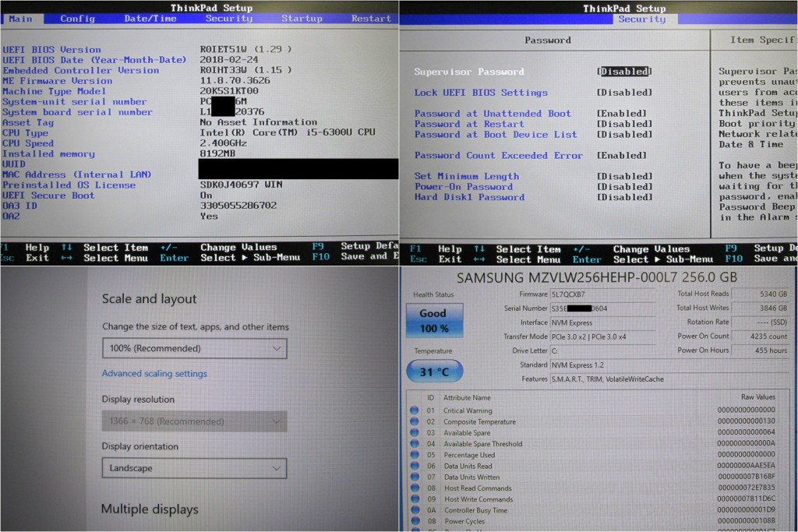The height and width of the screenshot is (532, 798).
Task: Toggle the Power-On Password value
Action: [x=624, y=187]
